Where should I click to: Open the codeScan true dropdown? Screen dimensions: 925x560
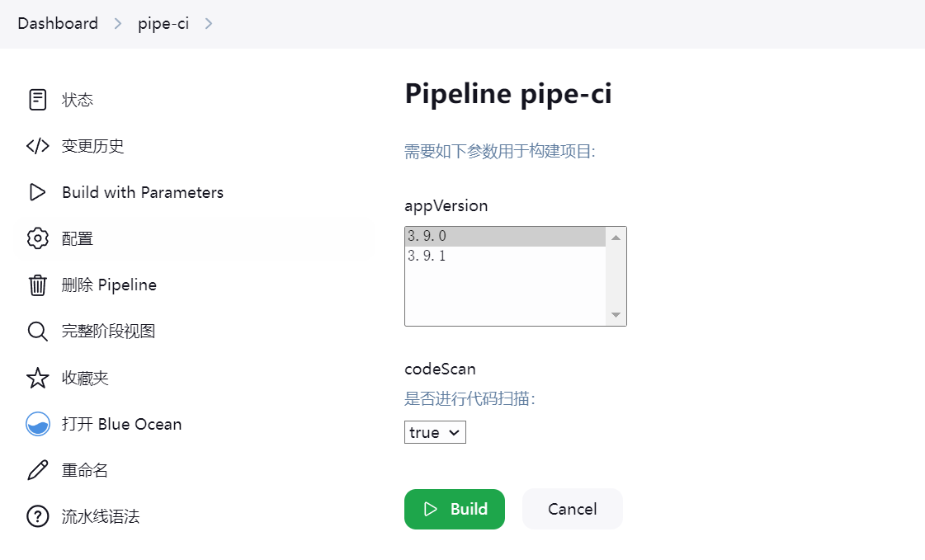(435, 432)
